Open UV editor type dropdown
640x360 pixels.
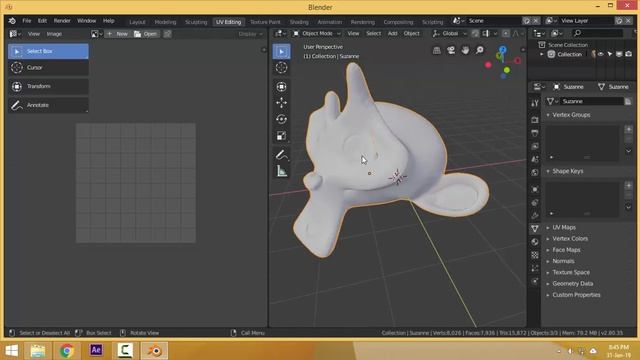[15, 34]
